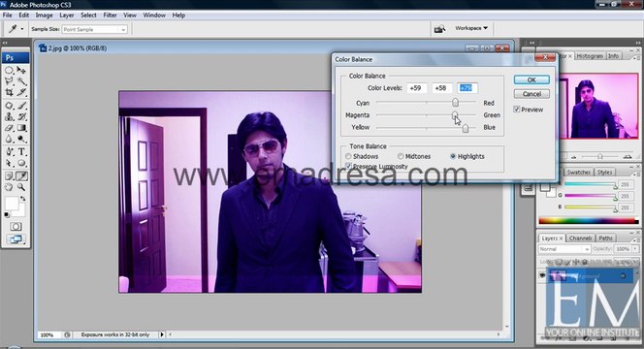Toggle the Preserve Luminosity checkbox

click(348, 167)
